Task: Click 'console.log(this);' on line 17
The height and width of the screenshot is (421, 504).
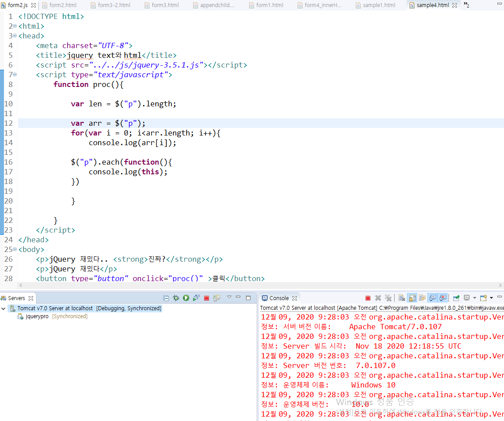Action: click(x=128, y=172)
